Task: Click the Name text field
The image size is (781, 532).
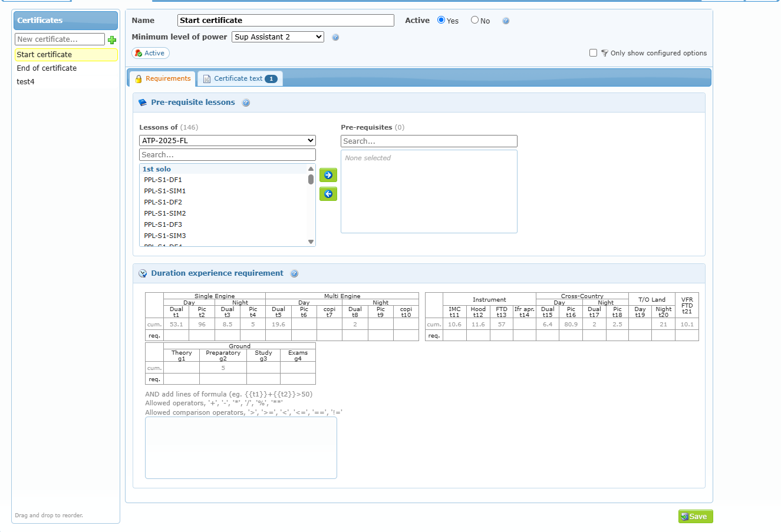Action: [286, 21]
